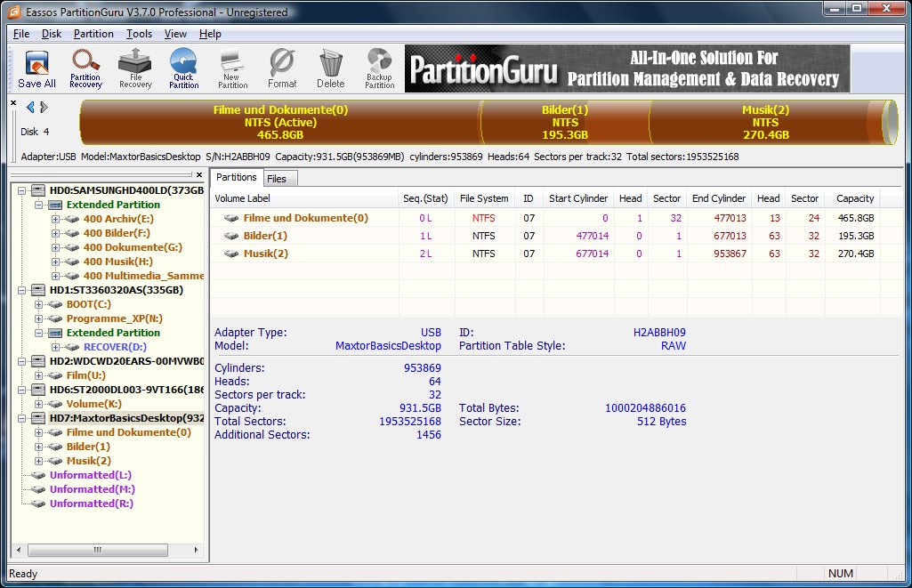The height and width of the screenshot is (588, 912).
Task: Select 400 Multimedia_Samme in the tree
Action: click(x=143, y=276)
